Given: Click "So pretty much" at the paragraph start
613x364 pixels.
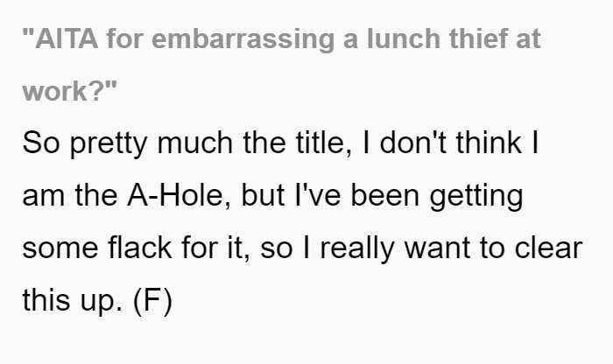Looking at the screenshot, I should tap(128, 143).
